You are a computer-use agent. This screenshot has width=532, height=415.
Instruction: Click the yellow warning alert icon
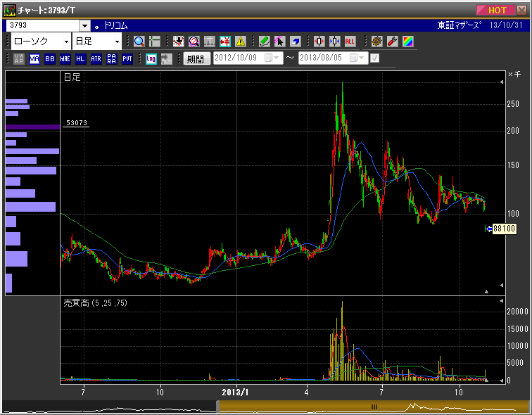pos(241,41)
